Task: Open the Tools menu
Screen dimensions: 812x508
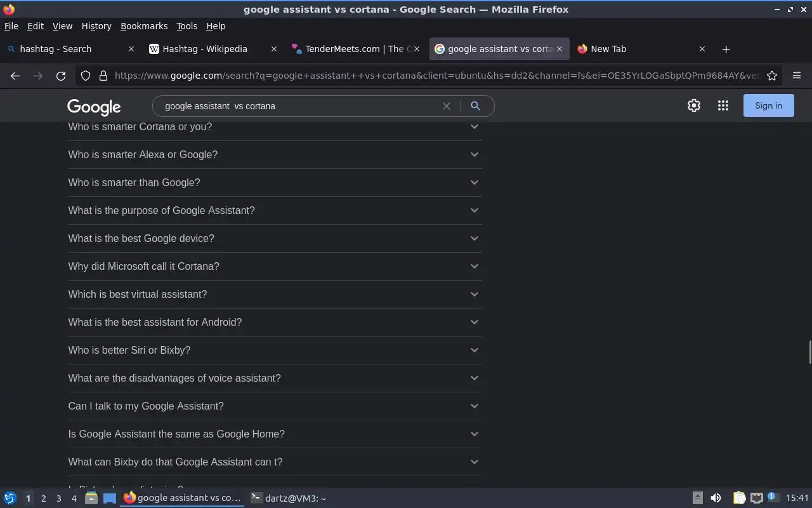Action: pyautogui.click(x=187, y=26)
